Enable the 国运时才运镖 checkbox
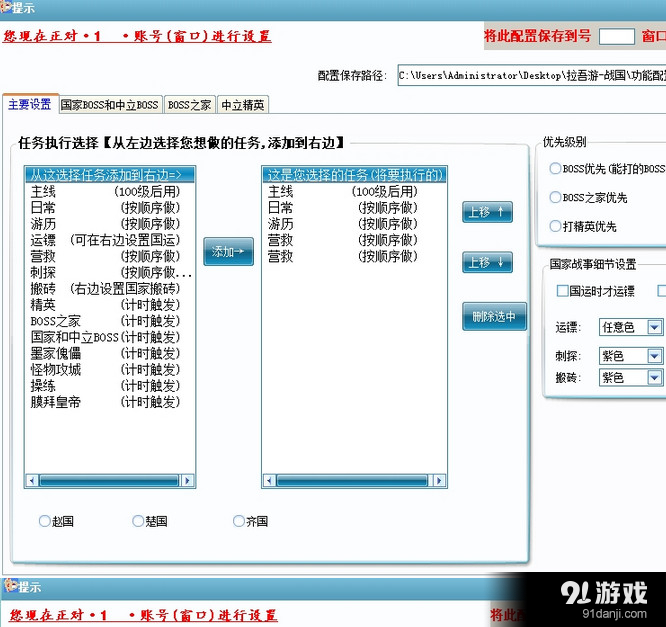Image resolution: width=666 pixels, height=627 pixels. [562, 291]
